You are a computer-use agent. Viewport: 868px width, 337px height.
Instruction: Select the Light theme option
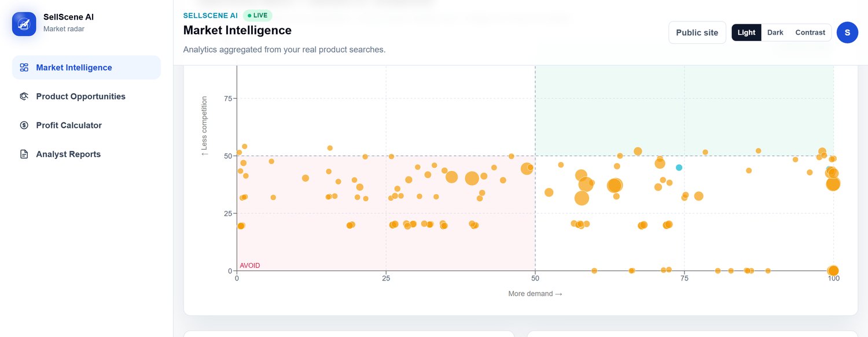pyautogui.click(x=746, y=32)
